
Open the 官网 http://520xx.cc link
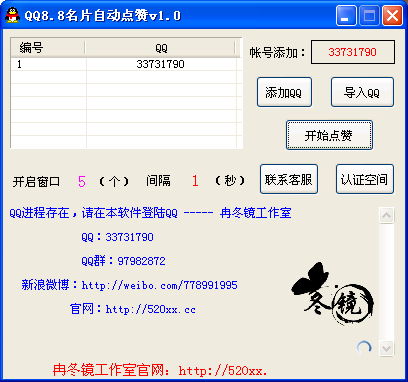pyautogui.click(x=150, y=309)
